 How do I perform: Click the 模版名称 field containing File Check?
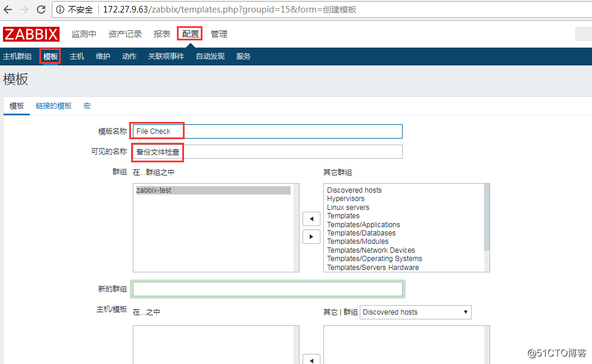[267, 131]
